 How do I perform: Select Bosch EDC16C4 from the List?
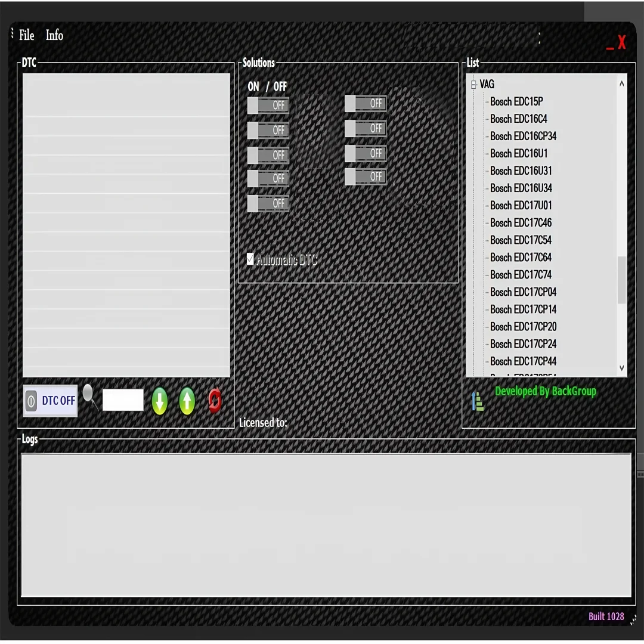pyautogui.click(x=519, y=119)
